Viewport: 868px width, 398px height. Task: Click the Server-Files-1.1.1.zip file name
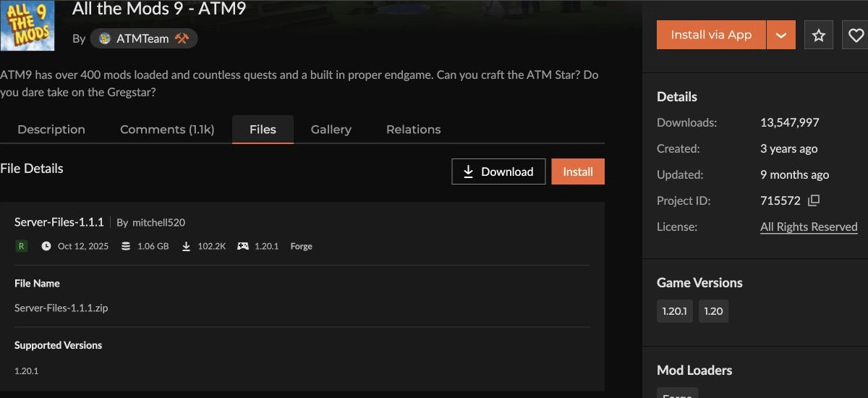[x=61, y=308]
